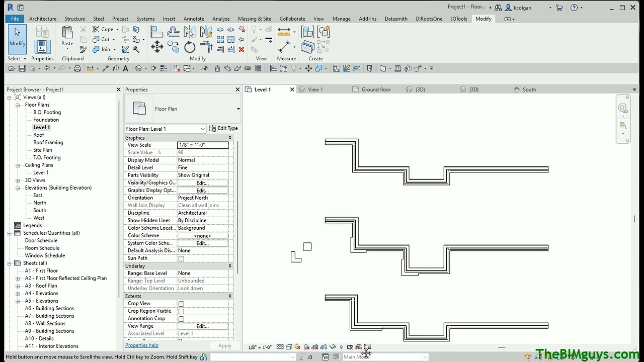Click Sun Path icon in view bar
The height and width of the screenshot is (362, 644).
[297, 347]
